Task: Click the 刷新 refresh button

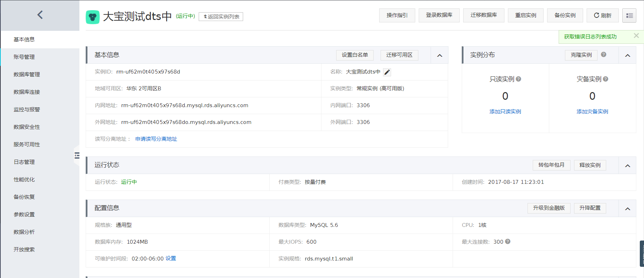Action: (x=602, y=15)
